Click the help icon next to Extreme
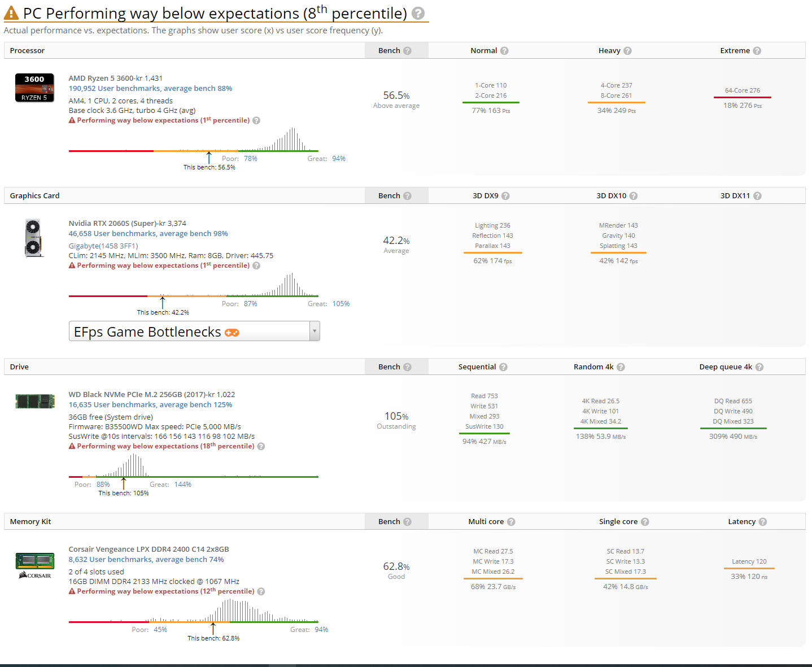The height and width of the screenshot is (667, 812). [757, 51]
